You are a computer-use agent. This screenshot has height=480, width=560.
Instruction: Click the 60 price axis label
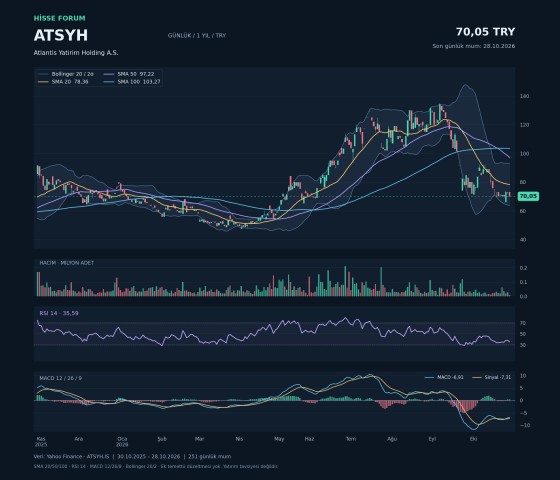coord(523,211)
